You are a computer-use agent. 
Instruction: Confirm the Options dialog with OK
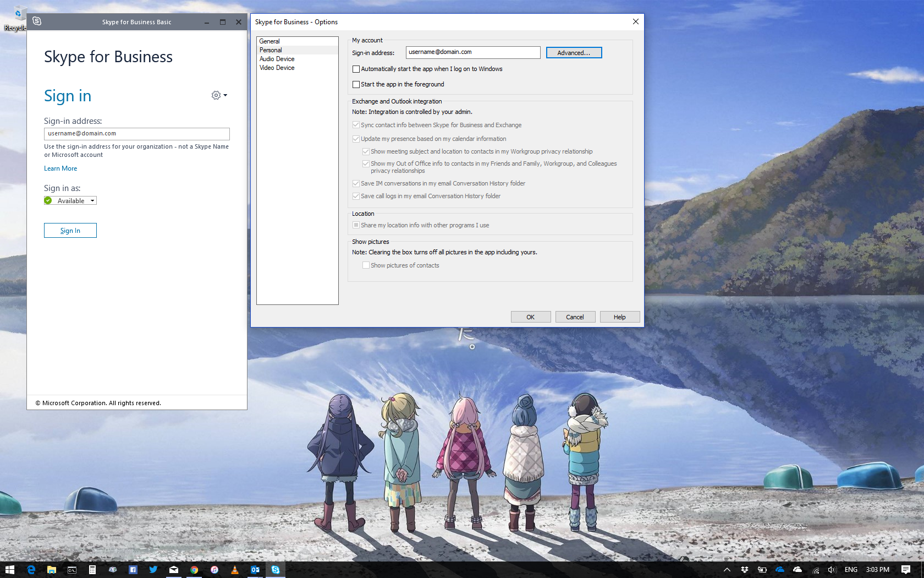(x=530, y=317)
